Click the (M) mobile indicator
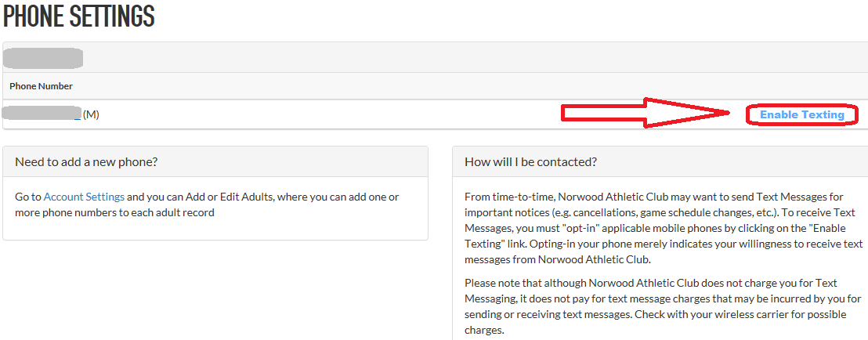Viewport: 868px width, 340px height. pyautogui.click(x=91, y=115)
